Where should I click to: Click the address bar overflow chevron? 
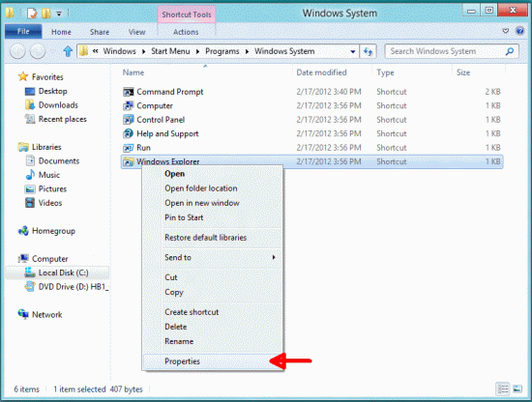(x=96, y=51)
